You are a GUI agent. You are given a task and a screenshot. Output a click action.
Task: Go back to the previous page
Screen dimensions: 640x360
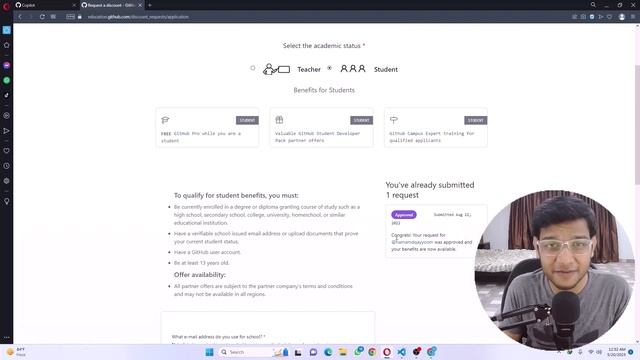(x=20, y=17)
